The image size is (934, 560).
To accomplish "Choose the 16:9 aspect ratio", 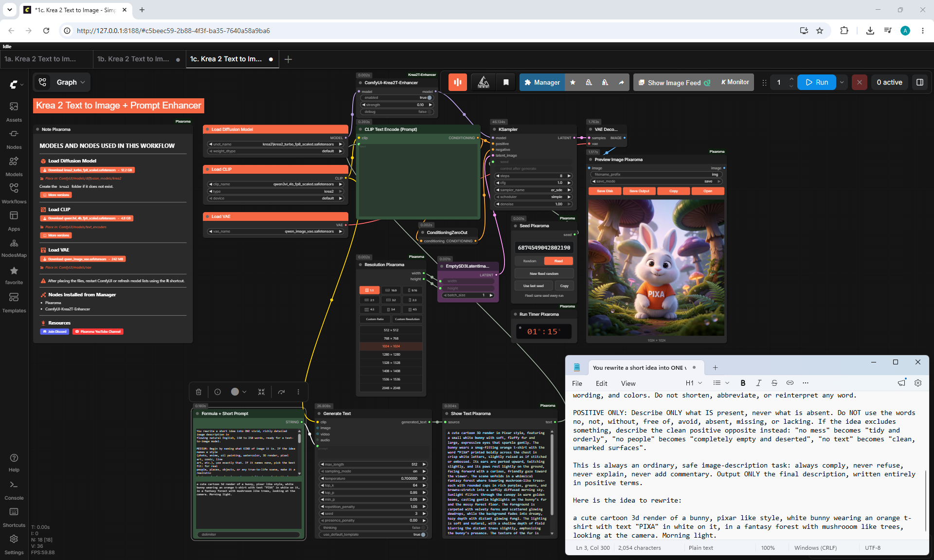I will coord(391,290).
